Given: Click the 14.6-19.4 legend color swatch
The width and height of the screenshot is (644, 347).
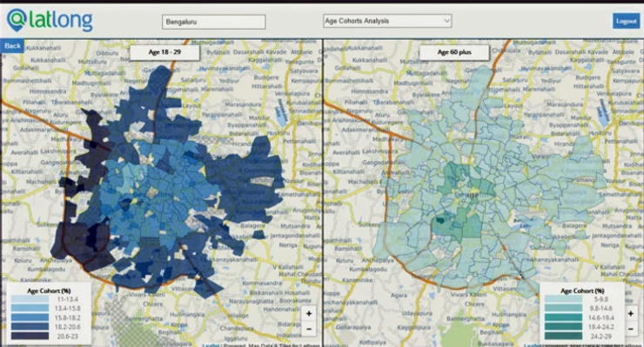Looking at the screenshot, I should (564, 317).
